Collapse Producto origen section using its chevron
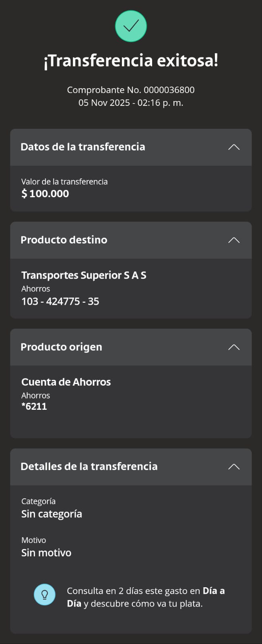Viewport: 262px width, 644px height. coord(234,347)
